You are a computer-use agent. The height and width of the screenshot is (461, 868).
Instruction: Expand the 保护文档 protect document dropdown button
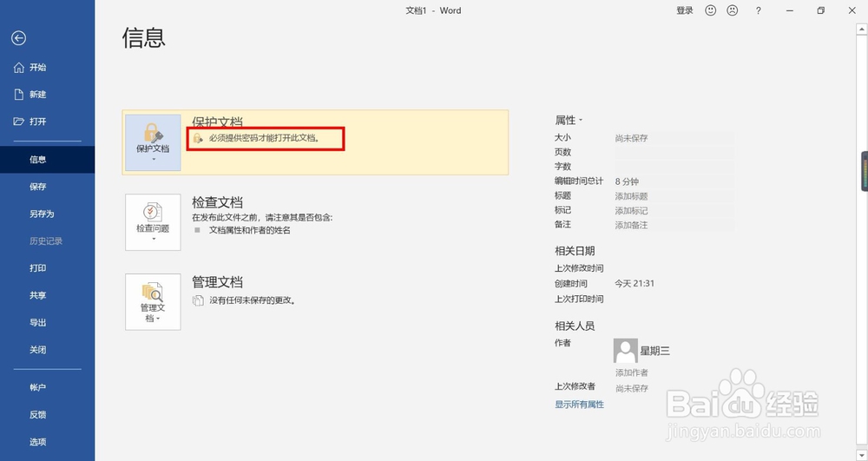pyautogui.click(x=153, y=142)
